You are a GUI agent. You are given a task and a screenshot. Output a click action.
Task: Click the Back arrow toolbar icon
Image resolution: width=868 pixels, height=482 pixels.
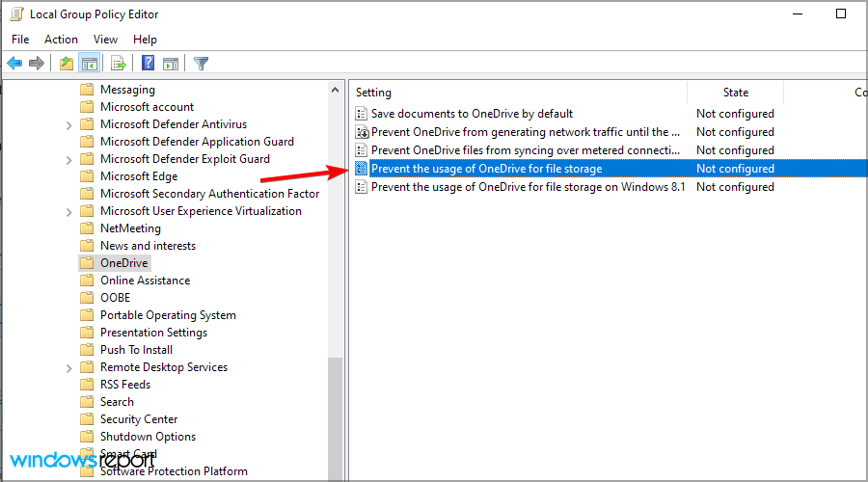point(14,63)
